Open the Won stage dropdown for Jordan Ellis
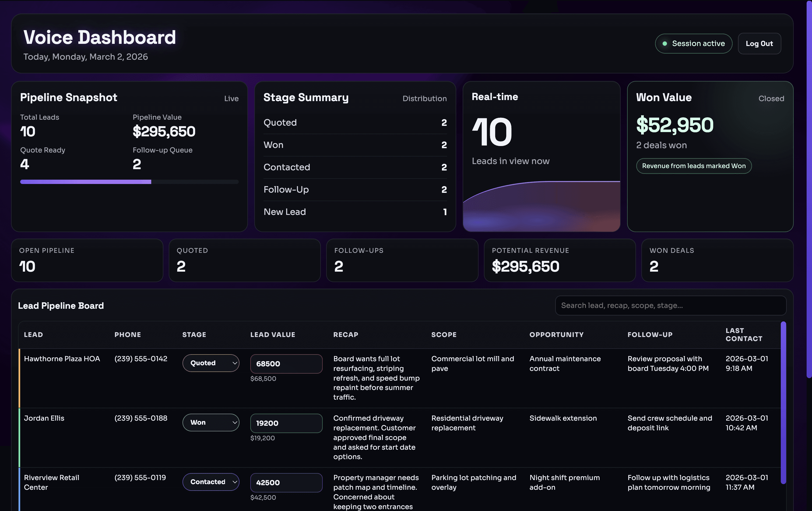812x511 pixels. click(x=211, y=422)
